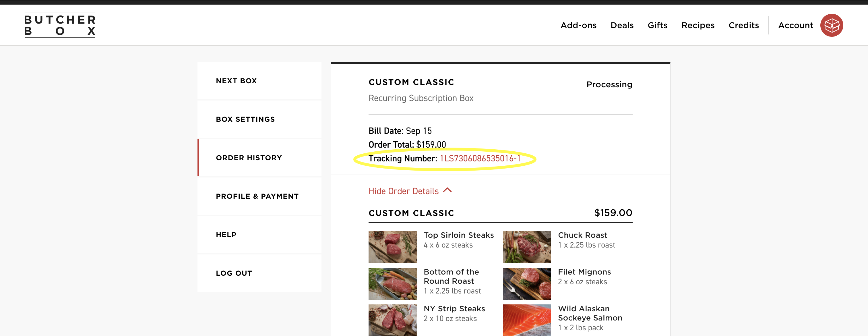Screen dimensions: 868x336
Task: Open the red box account icon
Action: tap(831, 25)
